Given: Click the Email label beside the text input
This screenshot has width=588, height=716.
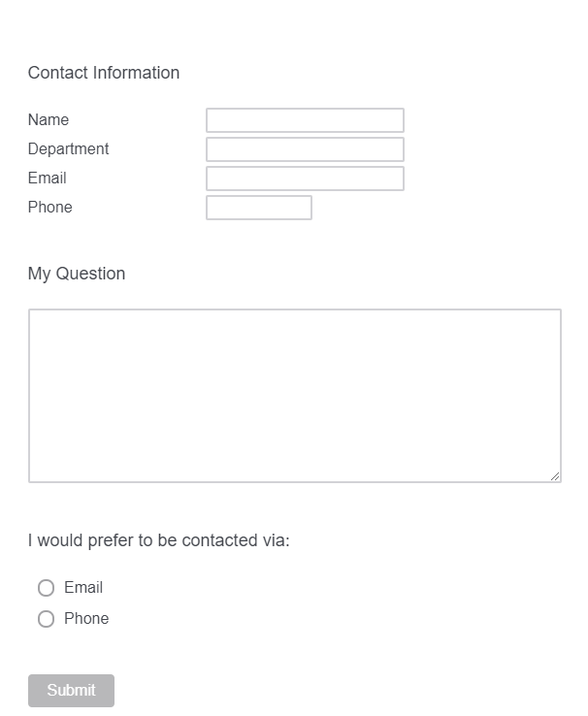Looking at the screenshot, I should [x=48, y=179].
